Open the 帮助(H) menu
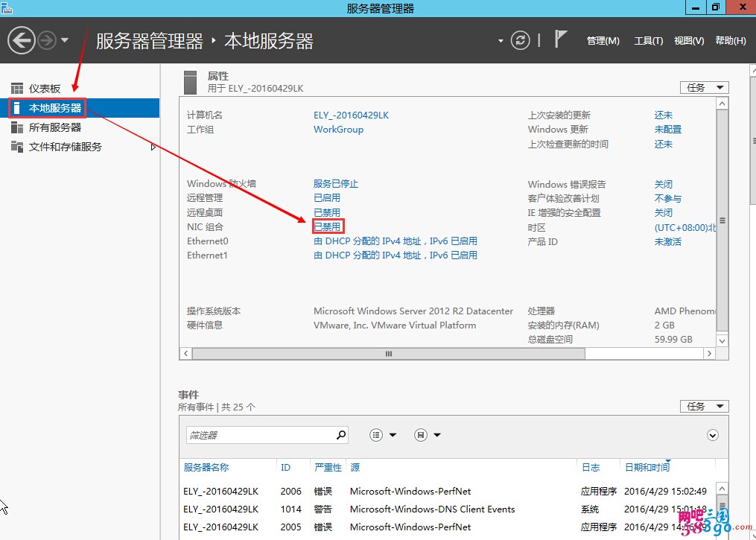The width and height of the screenshot is (756, 540). point(731,41)
